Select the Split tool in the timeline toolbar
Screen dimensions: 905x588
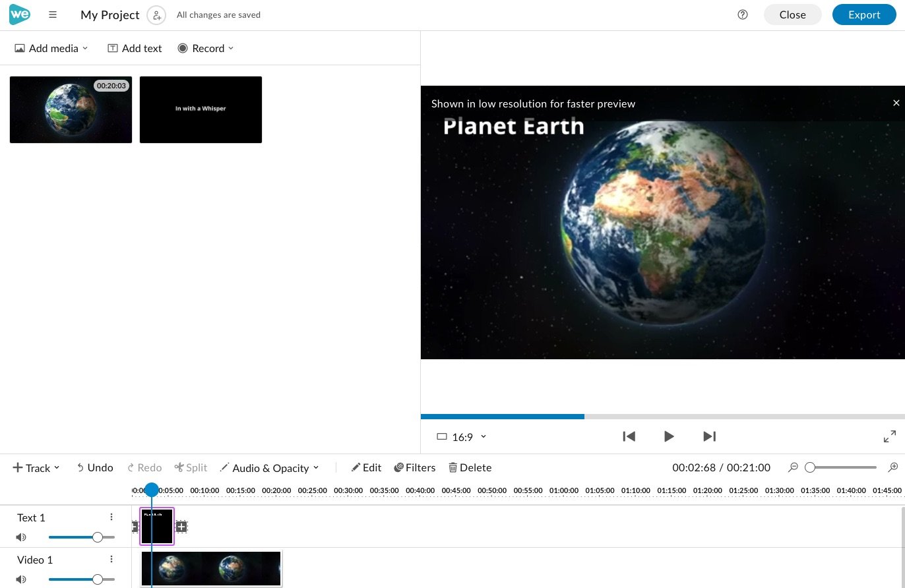pos(191,467)
